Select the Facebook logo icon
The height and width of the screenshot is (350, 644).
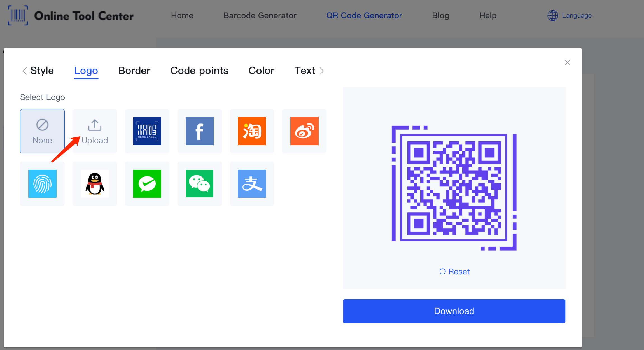point(199,130)
